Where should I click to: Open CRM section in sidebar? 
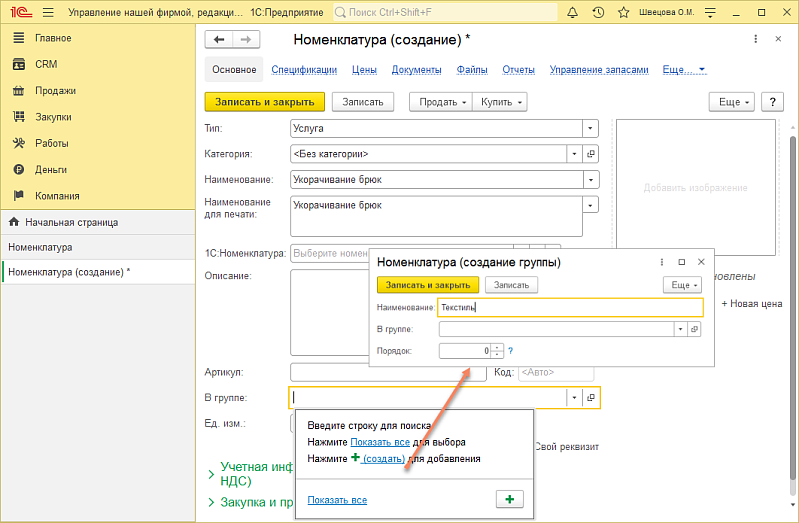46,64
